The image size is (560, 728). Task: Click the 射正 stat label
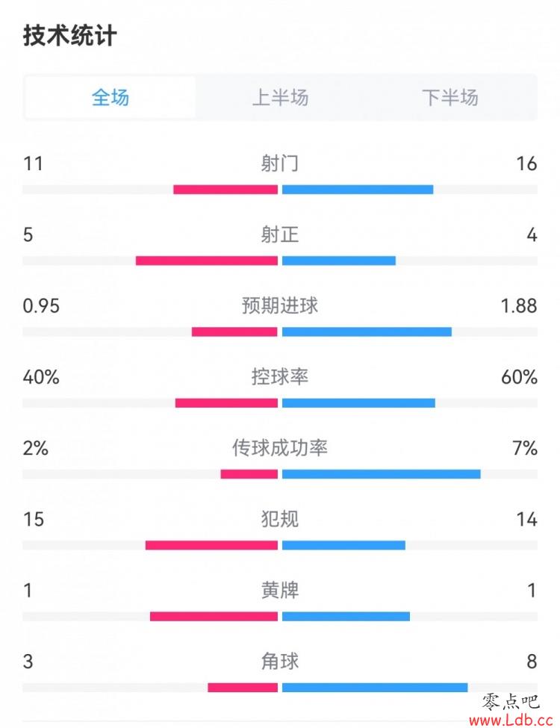[x=279, y=234]
